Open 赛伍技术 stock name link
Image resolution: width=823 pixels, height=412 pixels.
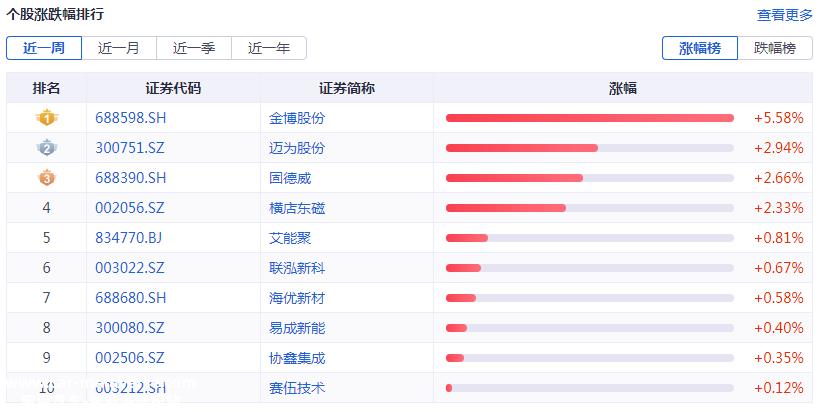pyautogui.click(x=297, y=388)
